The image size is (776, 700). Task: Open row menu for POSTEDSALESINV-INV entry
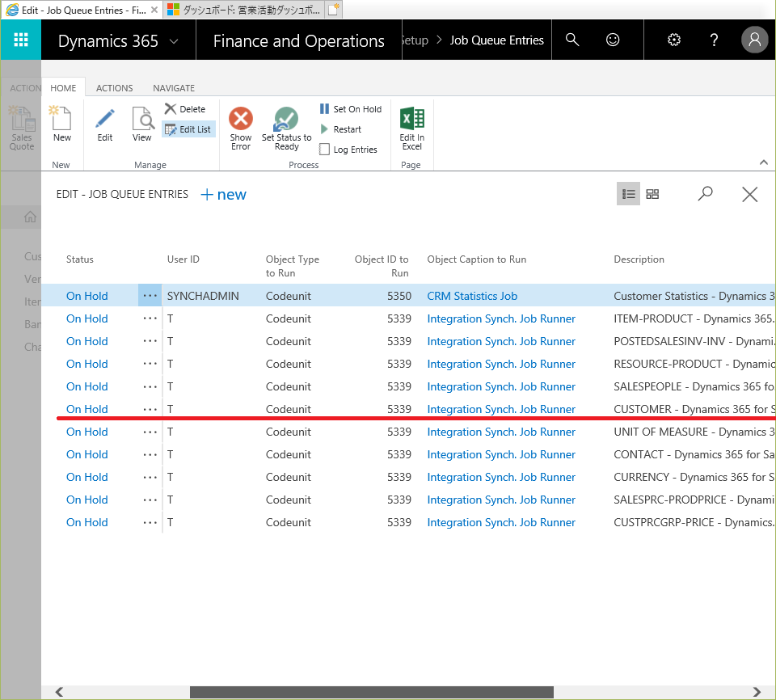click(150, 341)
